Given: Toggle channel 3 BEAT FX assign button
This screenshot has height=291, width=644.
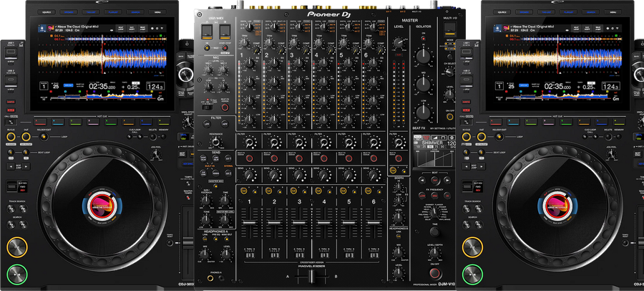Looking at the screenshot, I should (299, 158).
